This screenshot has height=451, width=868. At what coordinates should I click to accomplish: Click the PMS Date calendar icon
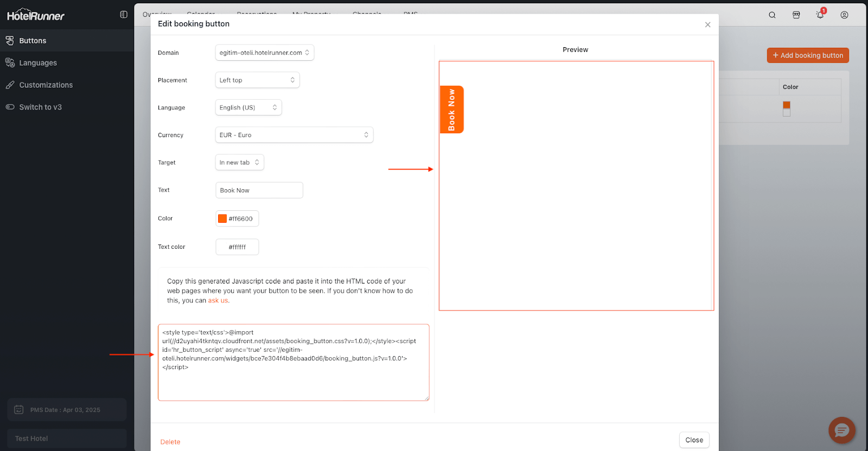click(19, 410)
